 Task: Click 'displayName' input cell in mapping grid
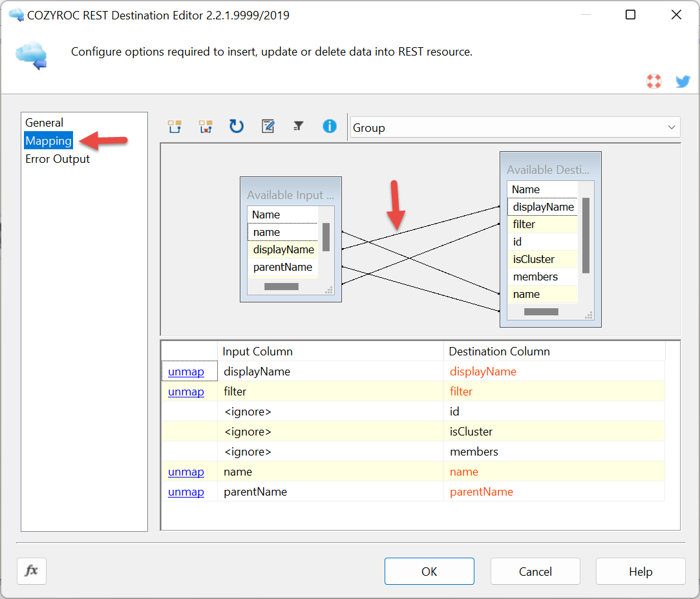pos(330,372)
